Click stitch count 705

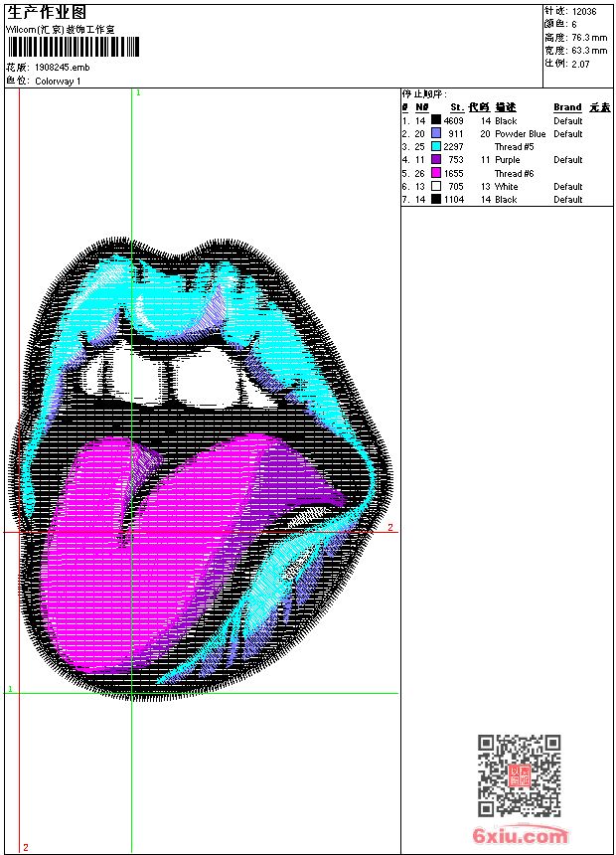pyautogui.click(x=456, y=187)
